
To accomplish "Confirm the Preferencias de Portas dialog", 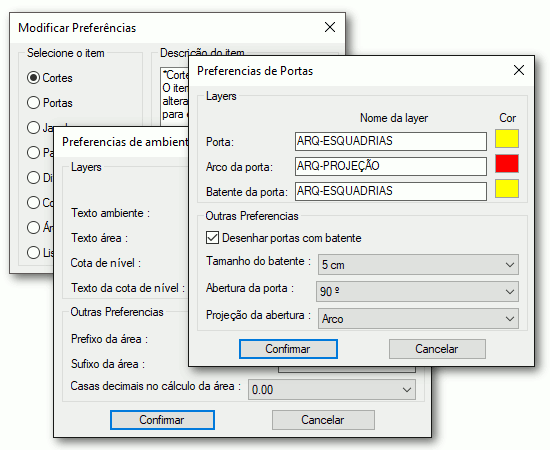I will 288,349.
